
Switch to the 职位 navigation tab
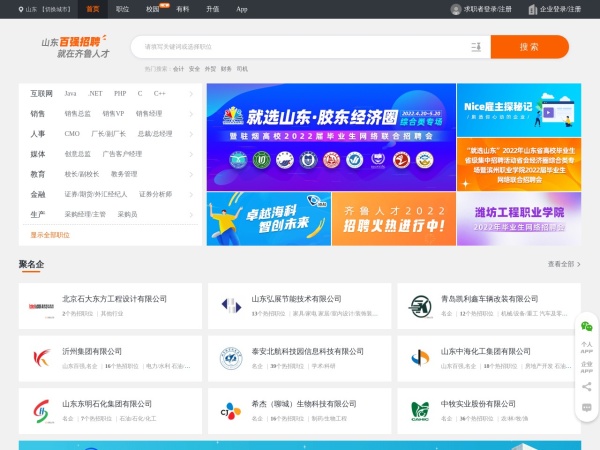tap(122, 8)
